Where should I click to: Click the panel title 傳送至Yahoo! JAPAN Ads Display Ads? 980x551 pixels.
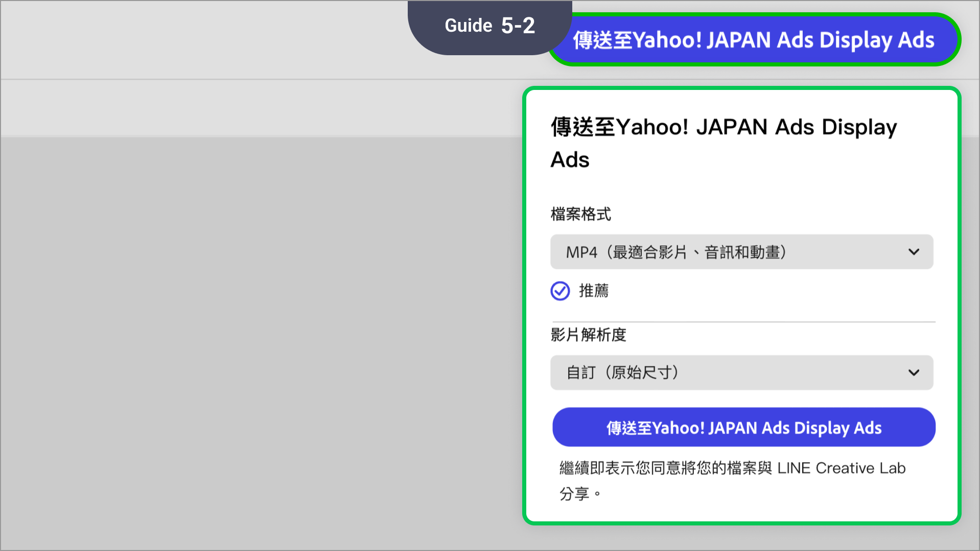(724, 143)
